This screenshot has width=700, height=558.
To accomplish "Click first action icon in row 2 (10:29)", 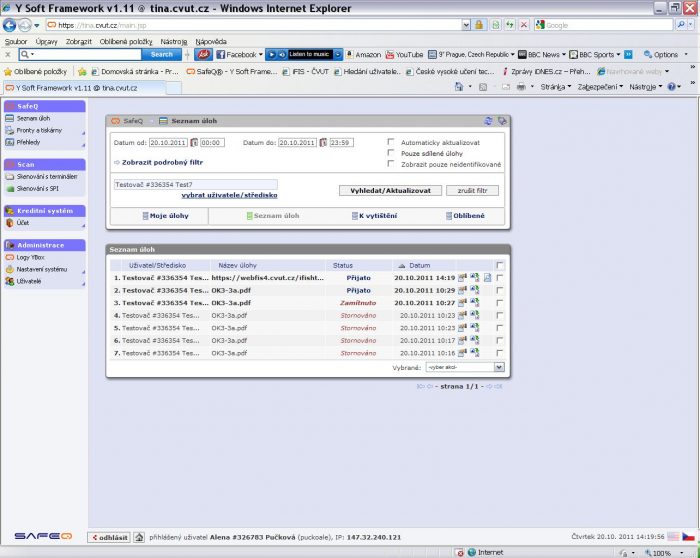I will tap(462, 290).
